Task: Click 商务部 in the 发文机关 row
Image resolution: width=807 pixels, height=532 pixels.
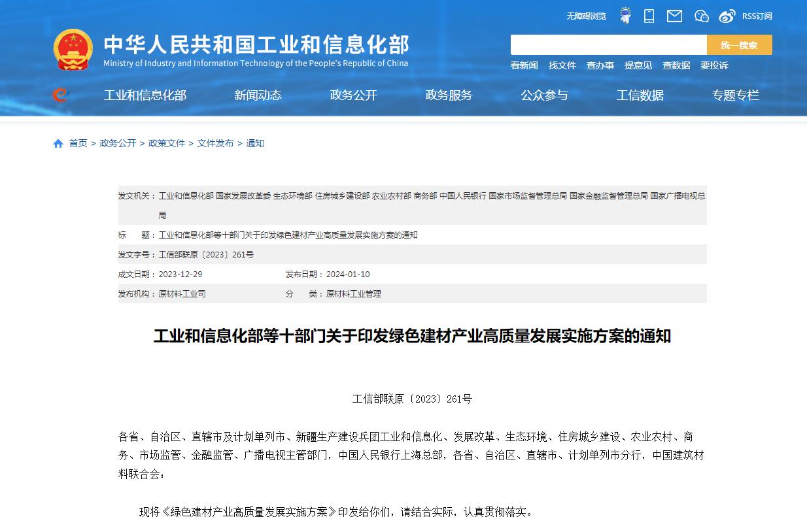Action: [x=425, y=195]
